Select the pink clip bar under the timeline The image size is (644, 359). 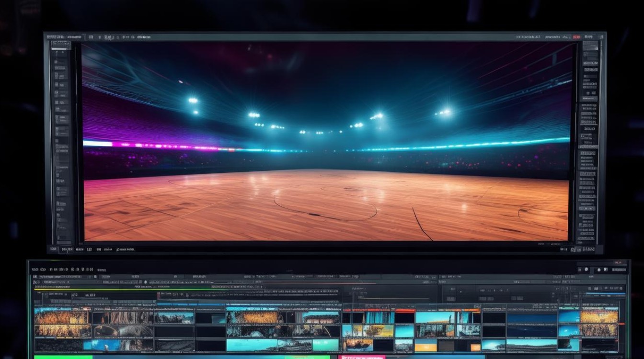pyautogui.click(x=362, y=357)
